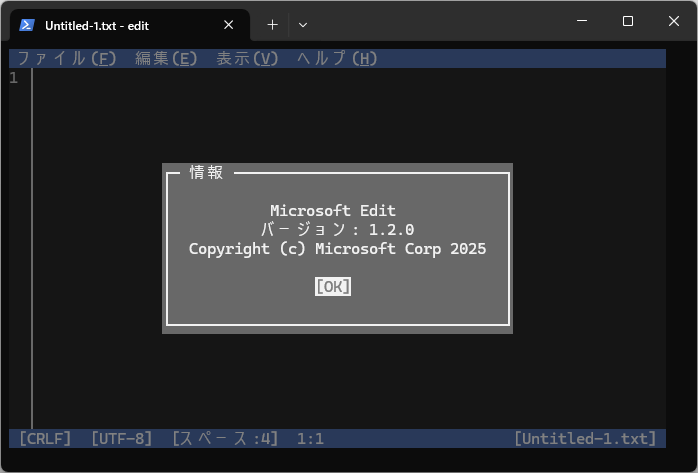The image size is (698, 473).
Task: Click the Microsoft Edit title text
Action: [x=333, y=210]
